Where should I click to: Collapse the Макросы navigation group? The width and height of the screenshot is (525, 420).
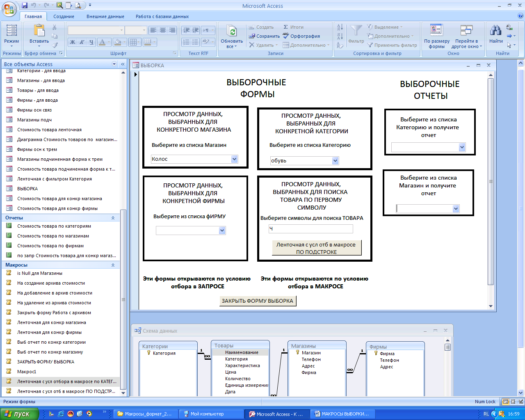[x=113, y=265]
